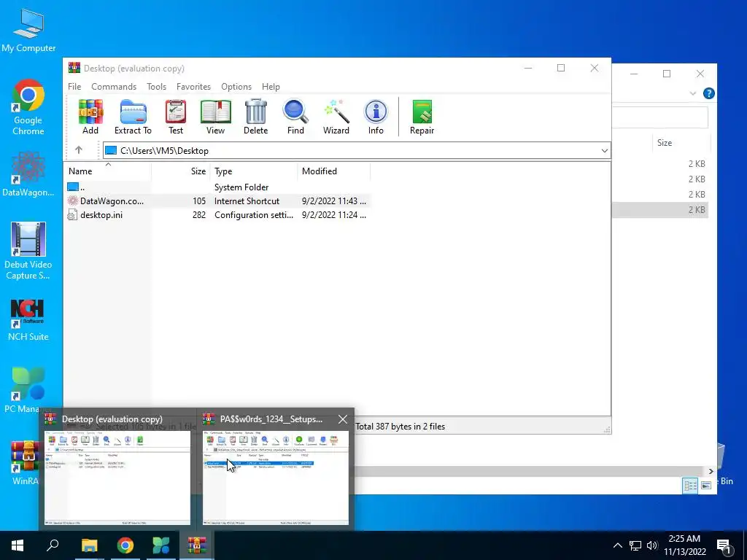Click the Extract To toolbar icon
747x560 pixels.
(x=133, y=117)
